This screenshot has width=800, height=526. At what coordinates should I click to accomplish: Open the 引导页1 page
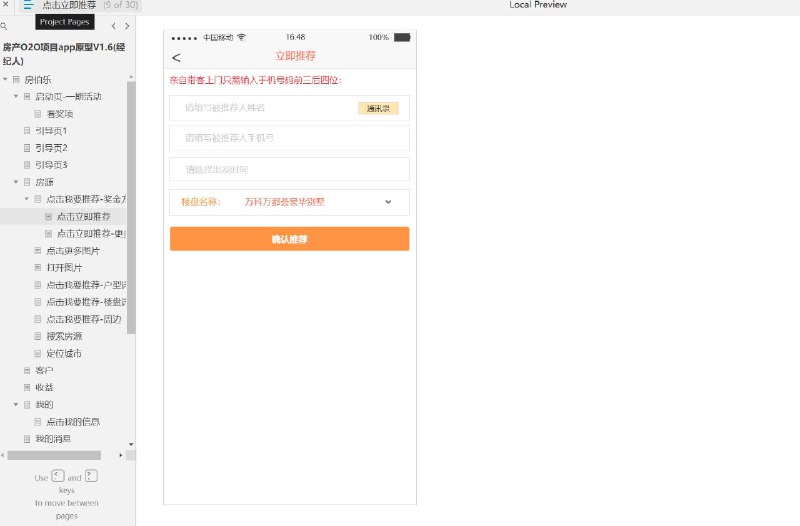click(x=51, y=131)
